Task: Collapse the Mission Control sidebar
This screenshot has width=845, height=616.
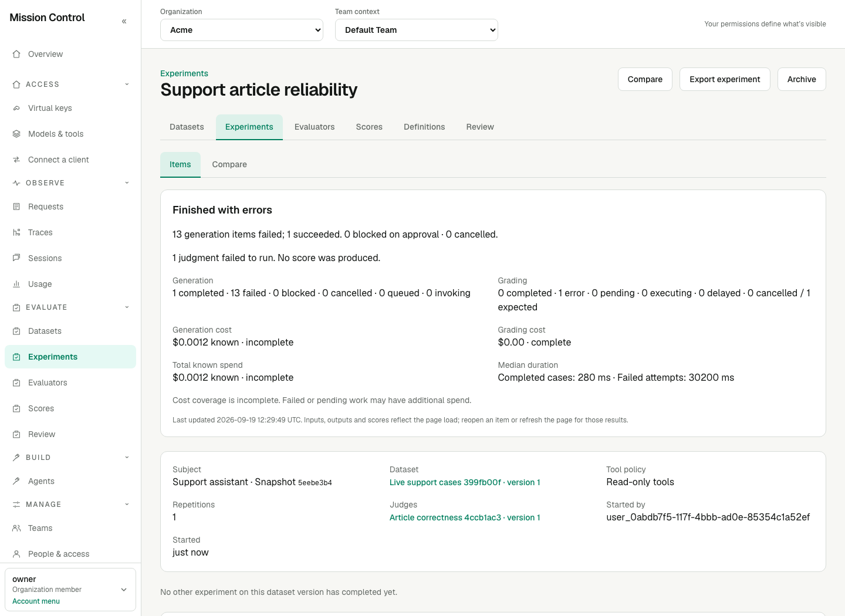Action: click(124, 21)
